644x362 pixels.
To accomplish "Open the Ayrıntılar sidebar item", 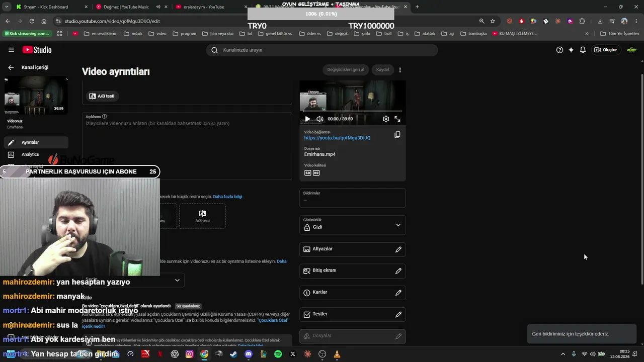I will coord(36,142).
